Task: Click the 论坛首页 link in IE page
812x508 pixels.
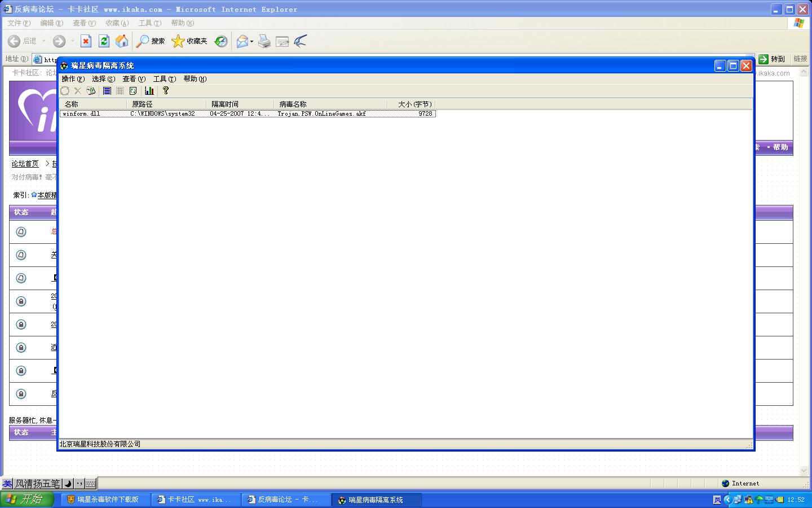Action: click(x=25, y=164)
